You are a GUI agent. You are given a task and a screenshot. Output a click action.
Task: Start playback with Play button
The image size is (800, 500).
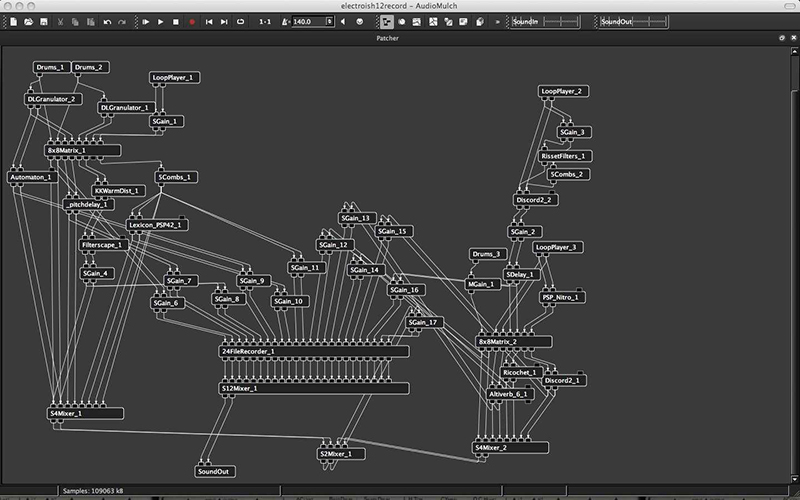(161, 22)
